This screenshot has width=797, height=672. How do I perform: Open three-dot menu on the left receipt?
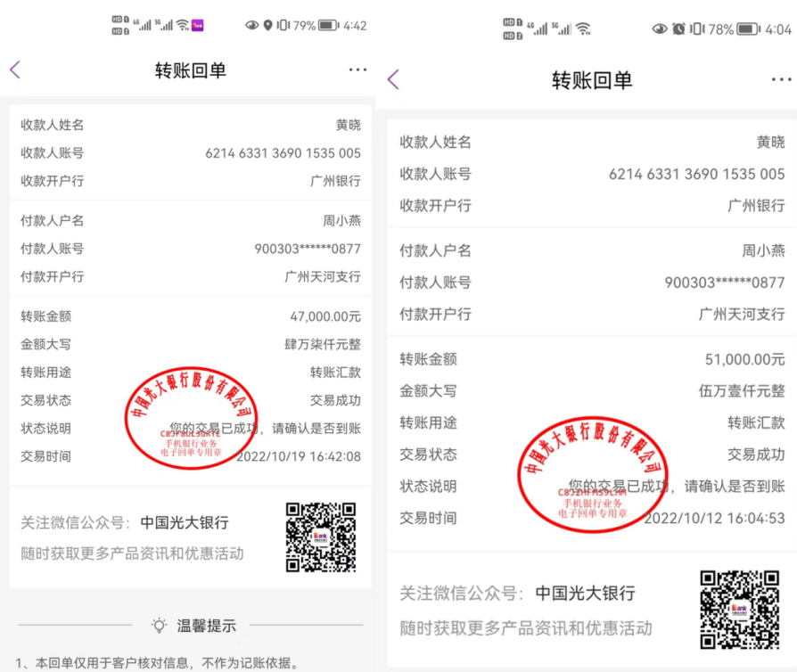pyautogui.click(x=357, y=70)
